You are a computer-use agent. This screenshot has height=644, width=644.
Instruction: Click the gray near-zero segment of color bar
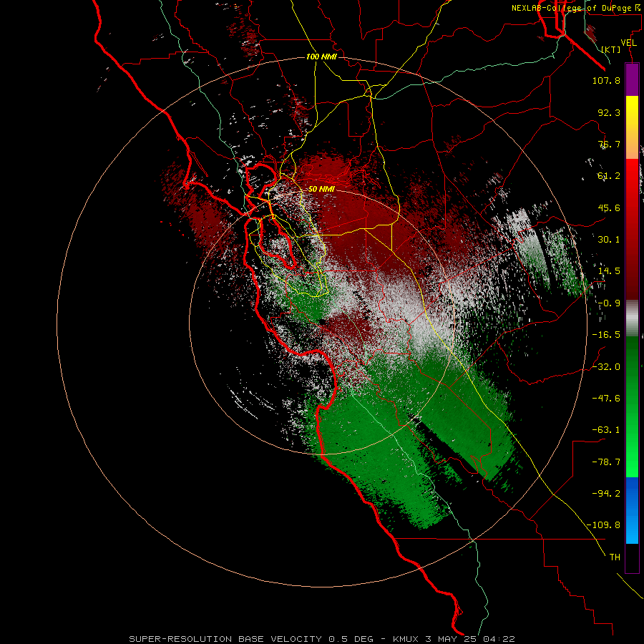632,318
